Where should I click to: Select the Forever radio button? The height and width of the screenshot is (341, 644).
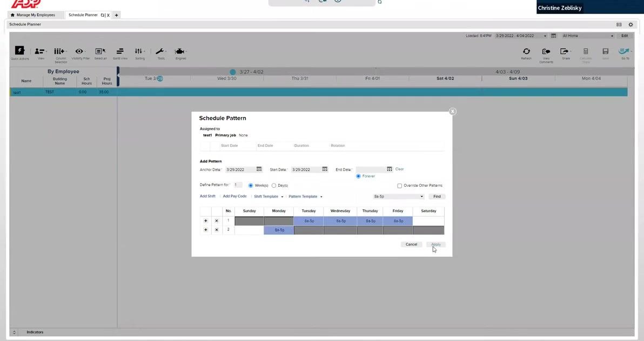pos(358,176)
